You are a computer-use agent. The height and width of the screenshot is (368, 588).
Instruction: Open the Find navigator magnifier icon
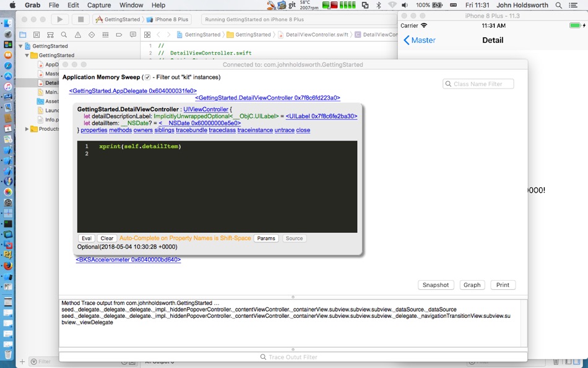64,35
